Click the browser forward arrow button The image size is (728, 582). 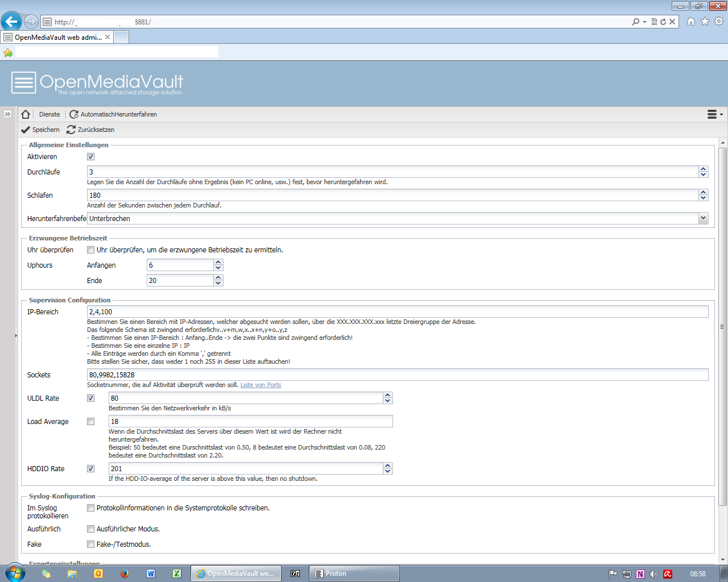31,22
